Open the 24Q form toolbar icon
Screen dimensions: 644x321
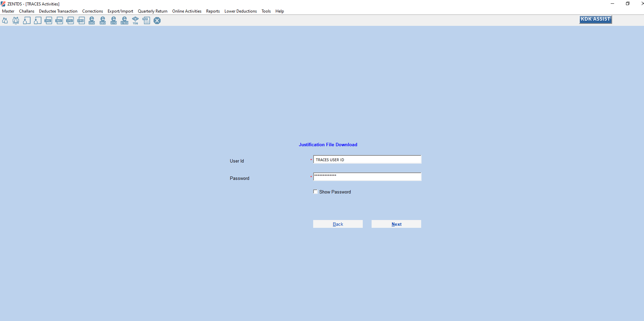pos(48,20)
